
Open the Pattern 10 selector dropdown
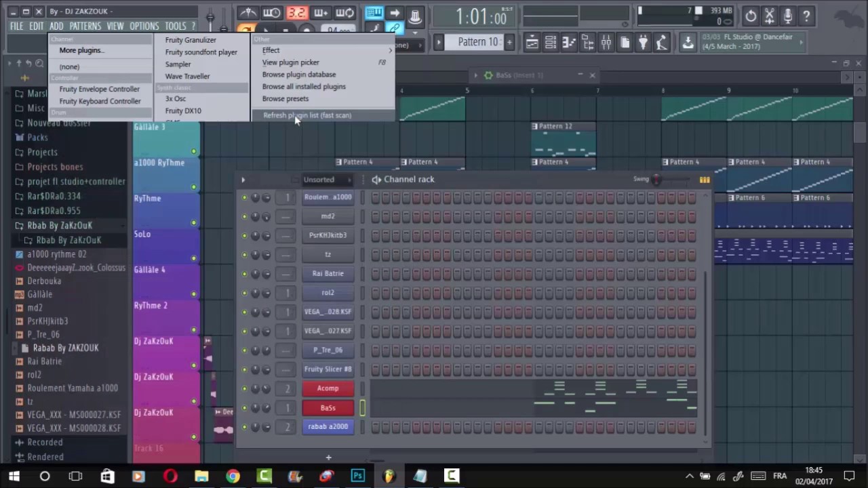[477, 42]
